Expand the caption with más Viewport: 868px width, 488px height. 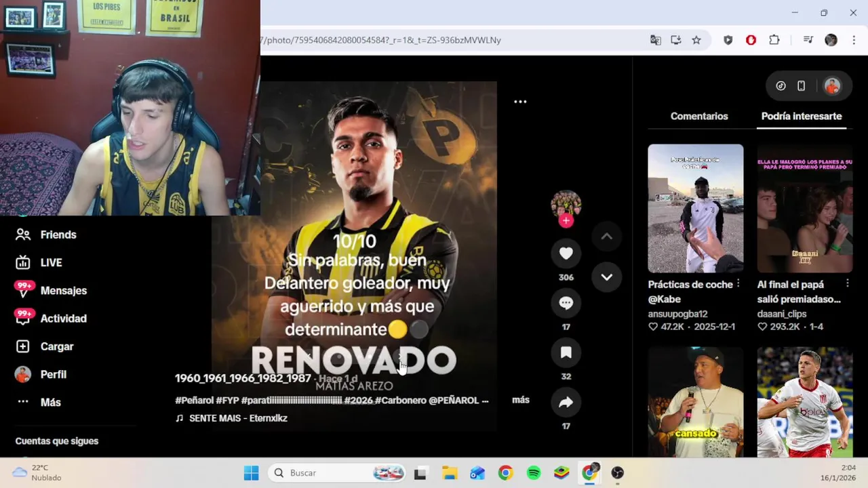tap(521, 400)
